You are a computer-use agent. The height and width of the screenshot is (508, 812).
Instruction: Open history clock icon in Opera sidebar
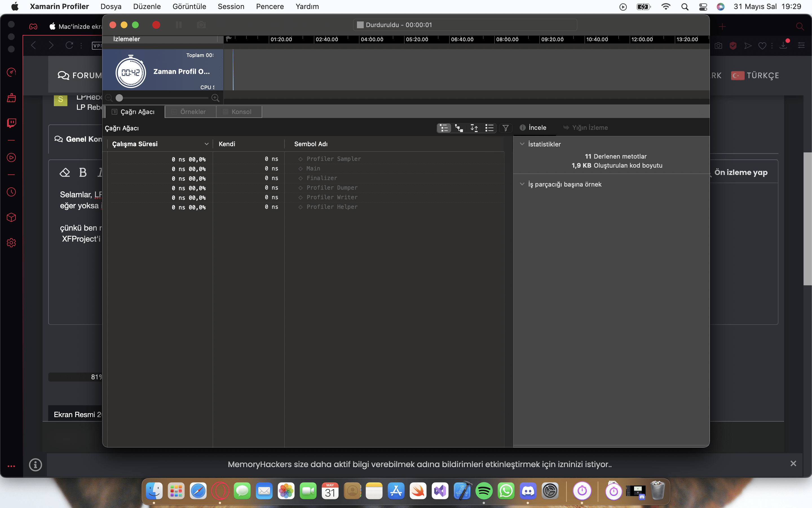[11, 192]
